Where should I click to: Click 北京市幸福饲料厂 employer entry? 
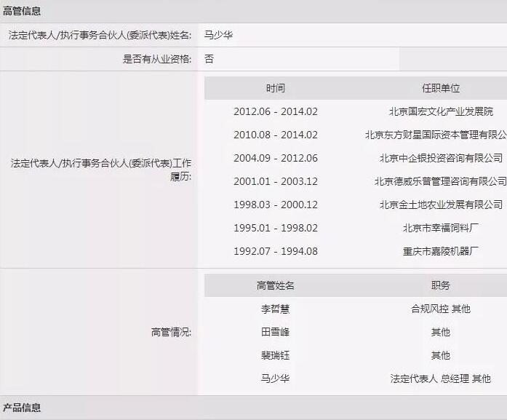[441, 228]
